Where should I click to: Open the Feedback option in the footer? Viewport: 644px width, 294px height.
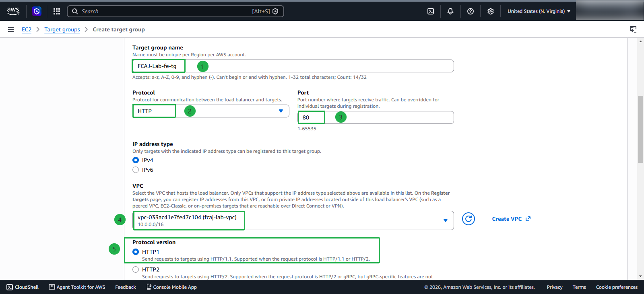[126, 287]
